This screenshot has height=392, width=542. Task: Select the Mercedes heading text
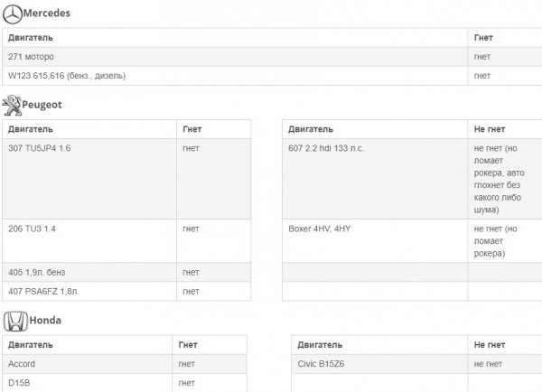pyautogui.click(x=47, y=14)
